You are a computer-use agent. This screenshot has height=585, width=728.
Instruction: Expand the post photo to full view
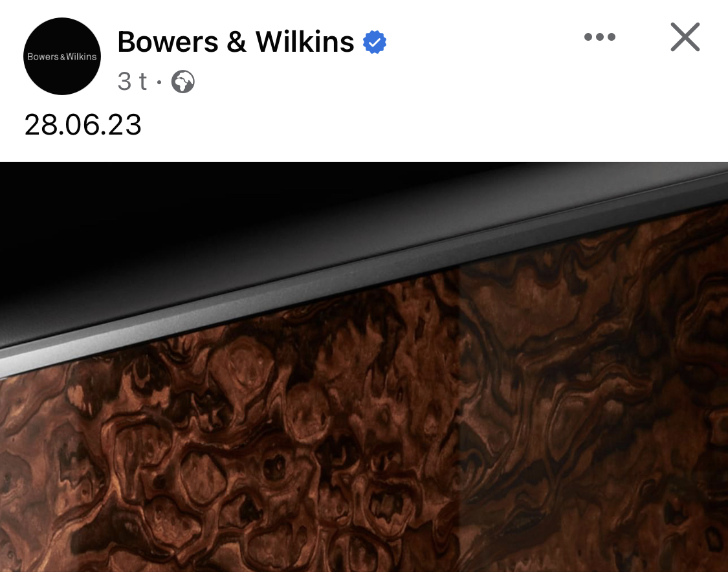(364, 367)
